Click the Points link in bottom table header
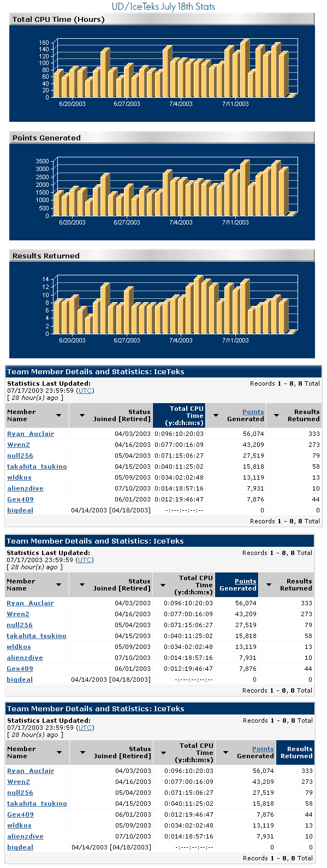The width and height of the screenshot is (327, 868). click(x=263, y=749)
